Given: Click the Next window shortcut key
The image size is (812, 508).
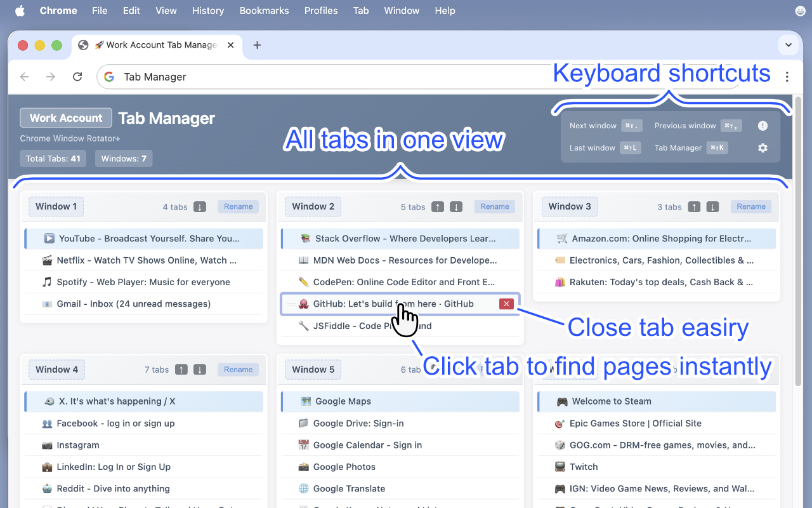Looking at the screenshot, I should point(632,126).
